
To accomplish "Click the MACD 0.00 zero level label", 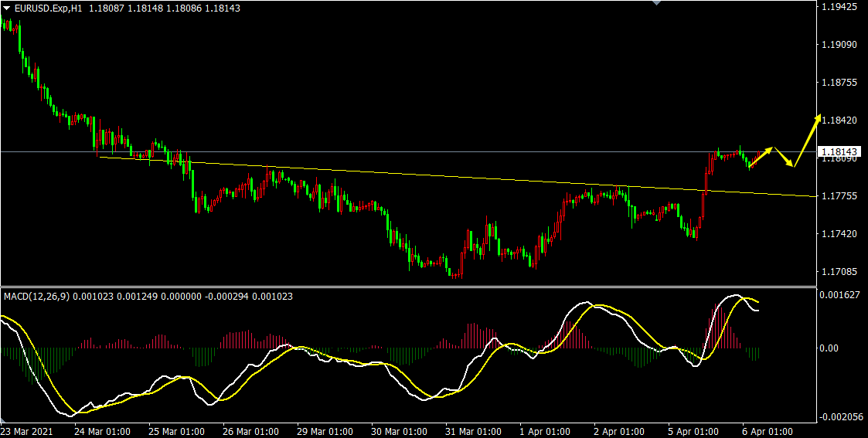I will point(829,348).
